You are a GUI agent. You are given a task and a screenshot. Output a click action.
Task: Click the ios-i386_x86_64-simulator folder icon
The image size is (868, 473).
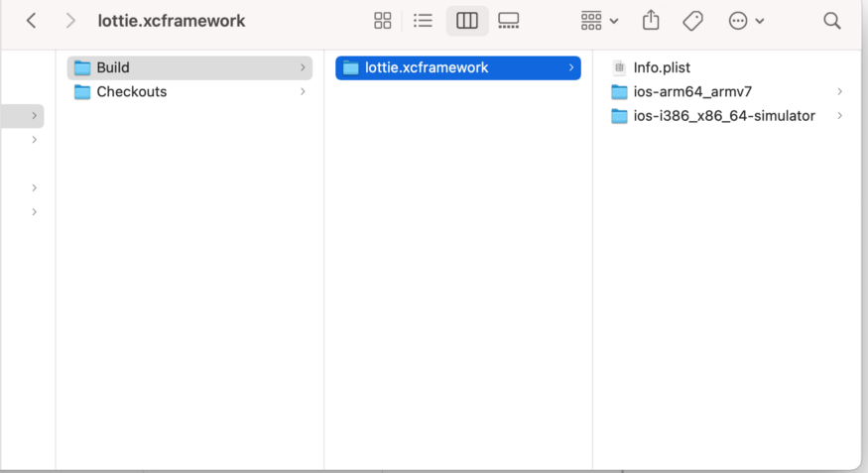click(619, 116)
